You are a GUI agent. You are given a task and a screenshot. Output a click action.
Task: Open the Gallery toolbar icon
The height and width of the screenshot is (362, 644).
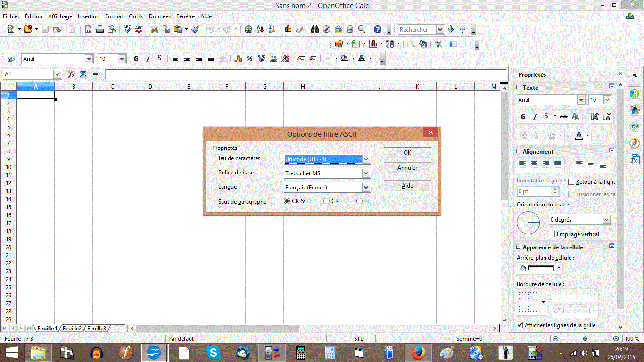click(339, 29)
